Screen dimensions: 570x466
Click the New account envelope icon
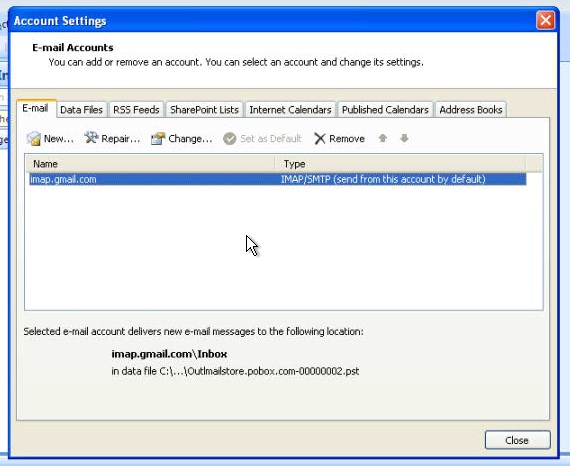click(x=33, y=138)
